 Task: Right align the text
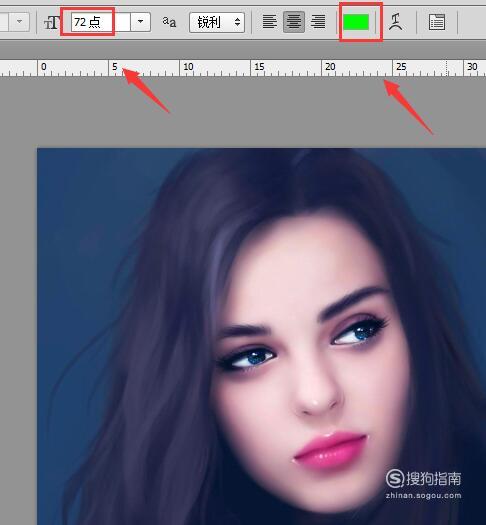tap(318, 22)
